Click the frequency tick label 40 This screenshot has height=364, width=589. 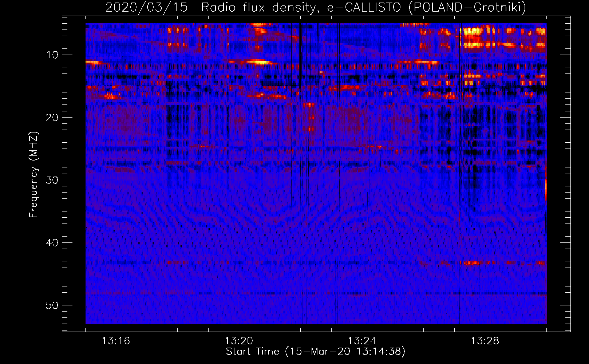coord(52,243)
